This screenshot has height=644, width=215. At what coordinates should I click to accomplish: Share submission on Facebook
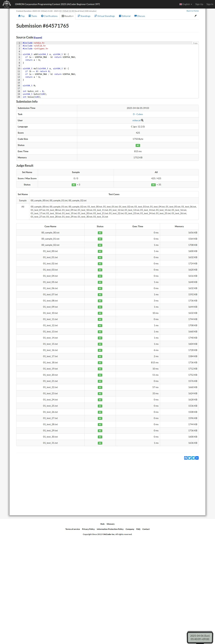point(186,458)
